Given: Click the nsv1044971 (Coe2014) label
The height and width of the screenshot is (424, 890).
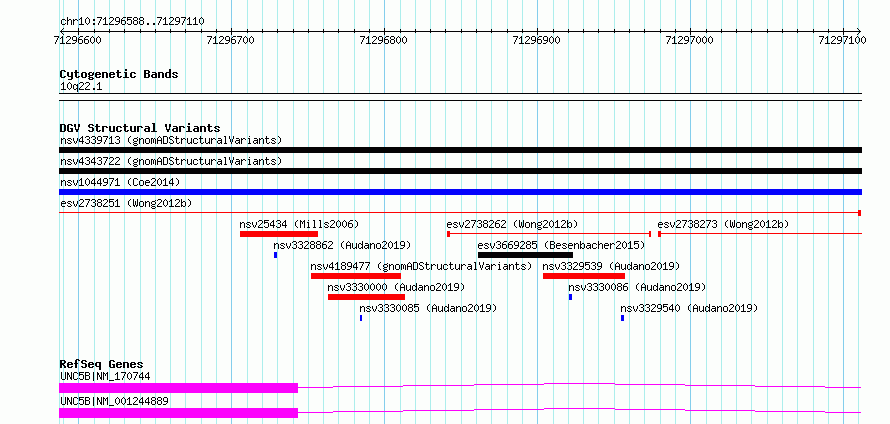Looking at the screenshot, I should point(120,182).
